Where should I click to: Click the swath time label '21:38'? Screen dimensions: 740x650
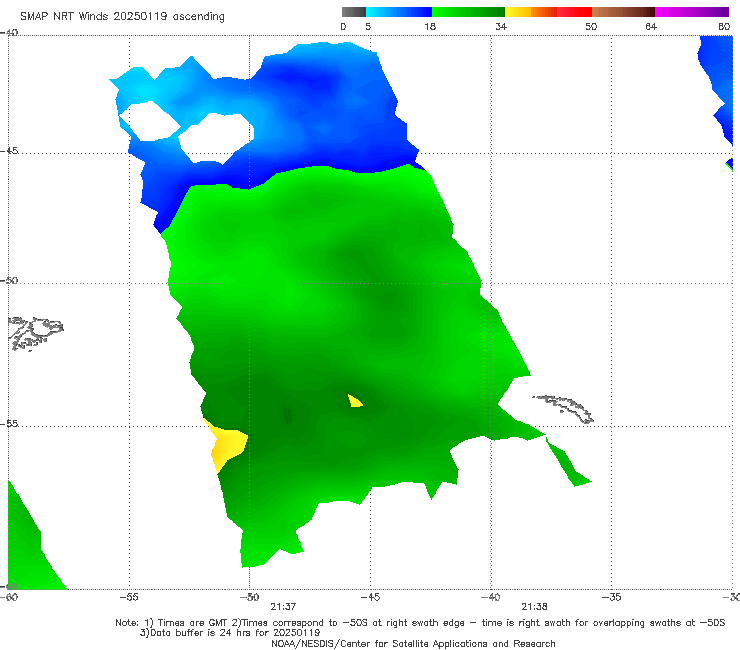(534, 607)
